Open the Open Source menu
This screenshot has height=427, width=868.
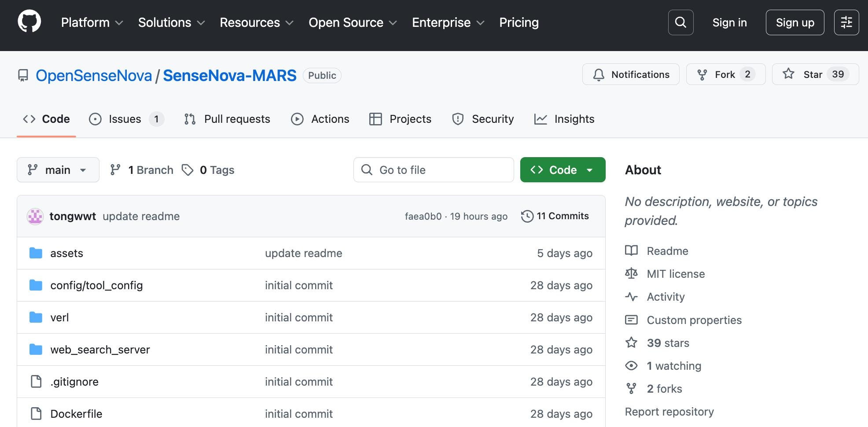(352, 22)
